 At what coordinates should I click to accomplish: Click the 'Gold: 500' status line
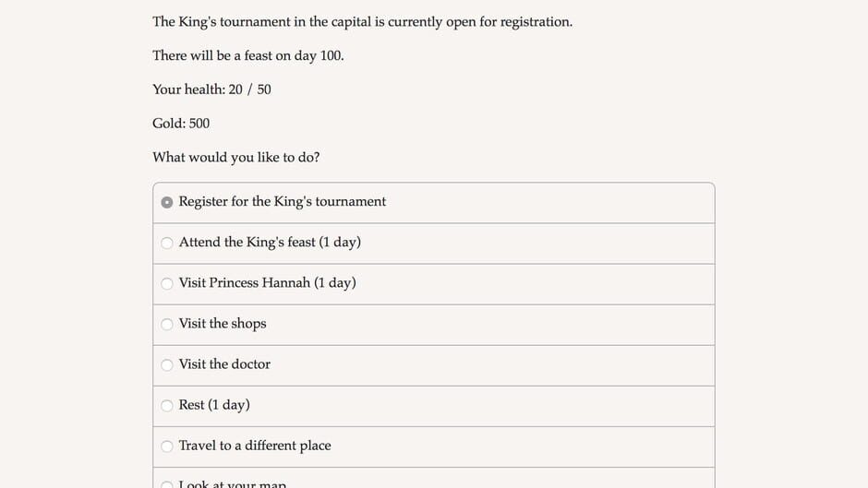[x=181, y=123]
